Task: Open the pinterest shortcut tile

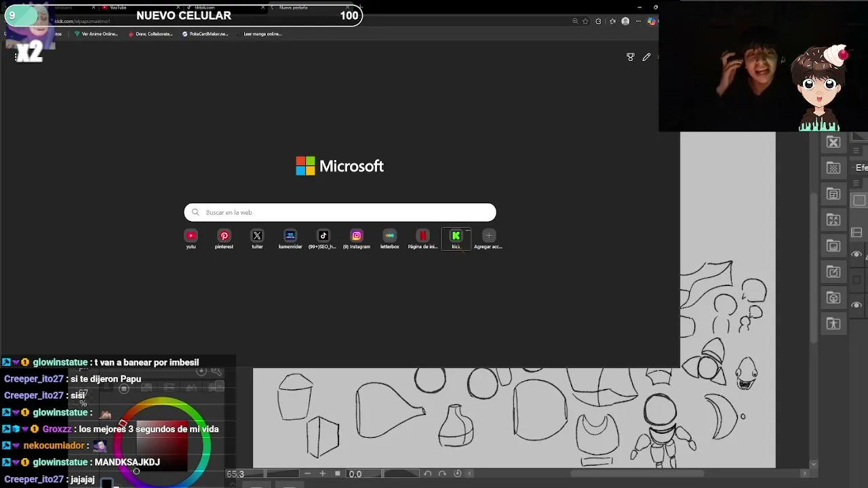Action: coord(224,239)
